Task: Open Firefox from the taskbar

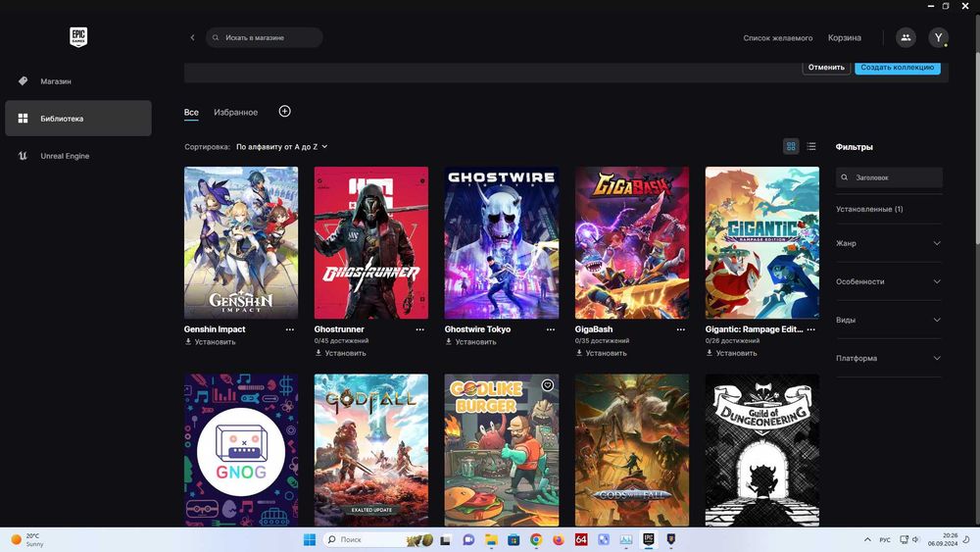Action: [559, 539]
